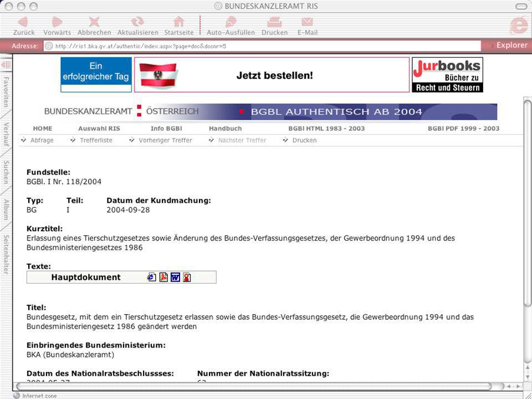Go back with the Zurück arrow
Screen dimensions: 532x399
click(x=23, y=22)
